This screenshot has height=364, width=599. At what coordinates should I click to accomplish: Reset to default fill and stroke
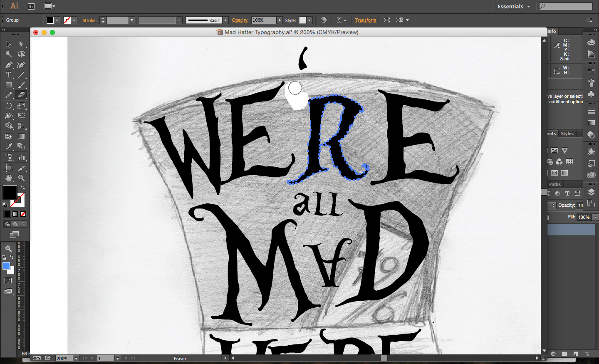5,204
